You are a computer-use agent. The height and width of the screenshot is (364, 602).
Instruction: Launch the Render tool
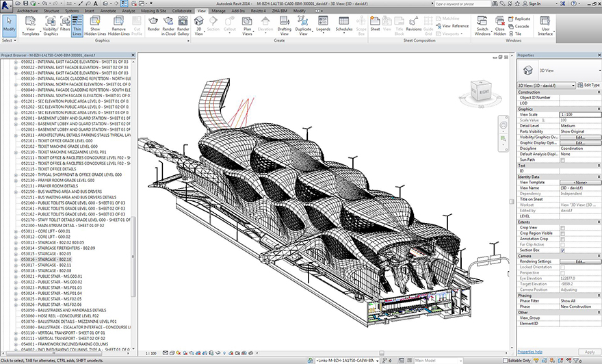pos(153,26)
